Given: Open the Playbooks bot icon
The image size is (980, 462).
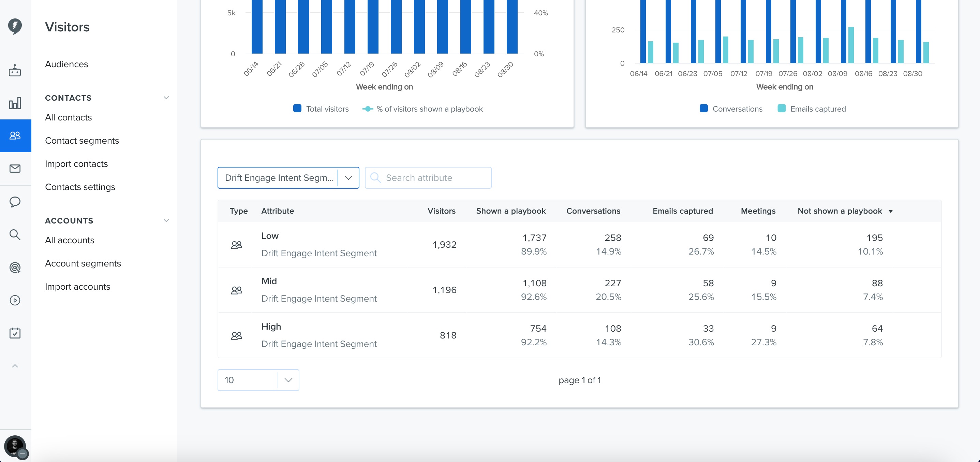Looking at the screenshot, I should coord(15,70).
